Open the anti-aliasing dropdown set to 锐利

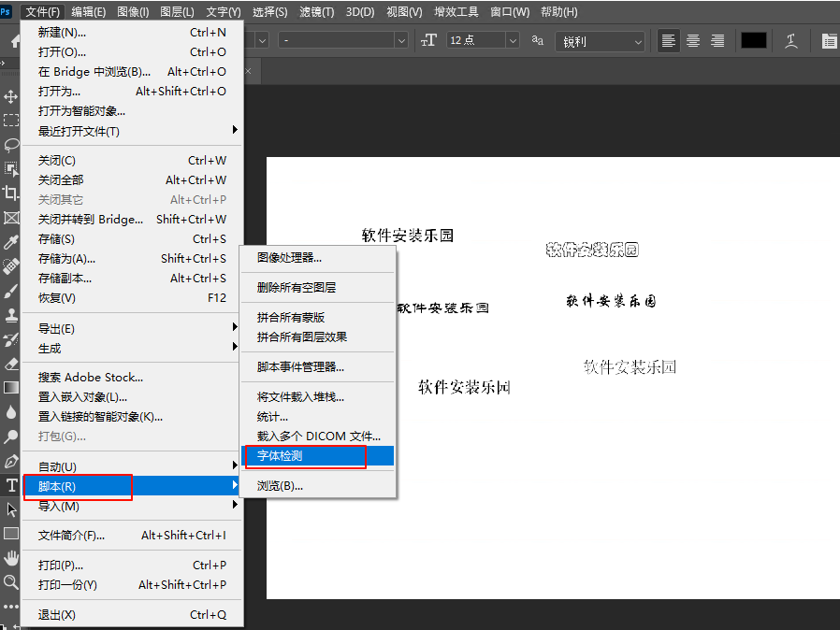[x=601, y=41]
